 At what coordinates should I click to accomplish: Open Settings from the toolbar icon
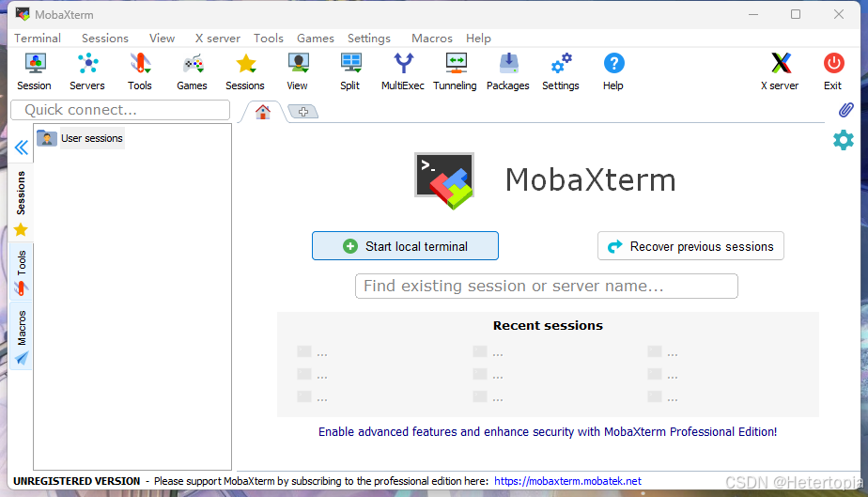(560, 71)
